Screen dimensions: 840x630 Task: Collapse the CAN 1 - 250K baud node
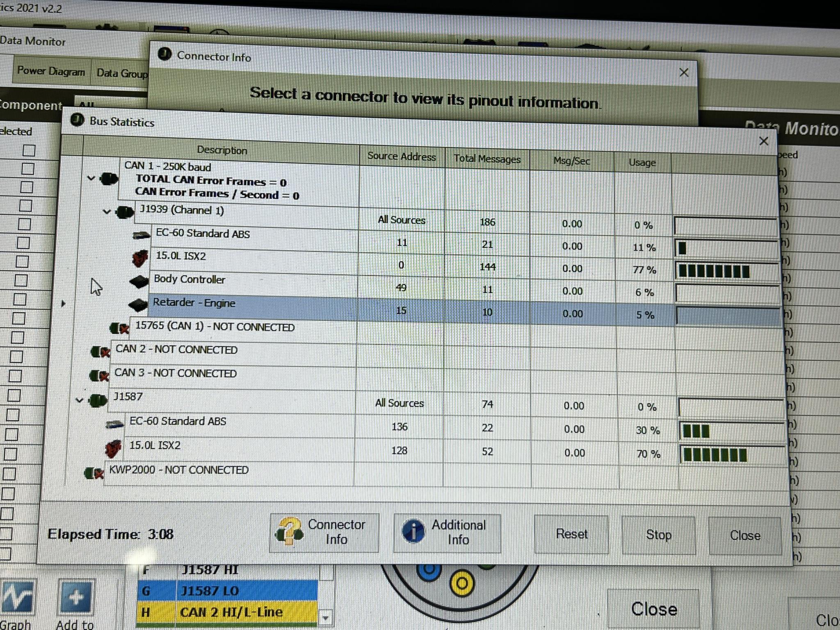point(91,178)
